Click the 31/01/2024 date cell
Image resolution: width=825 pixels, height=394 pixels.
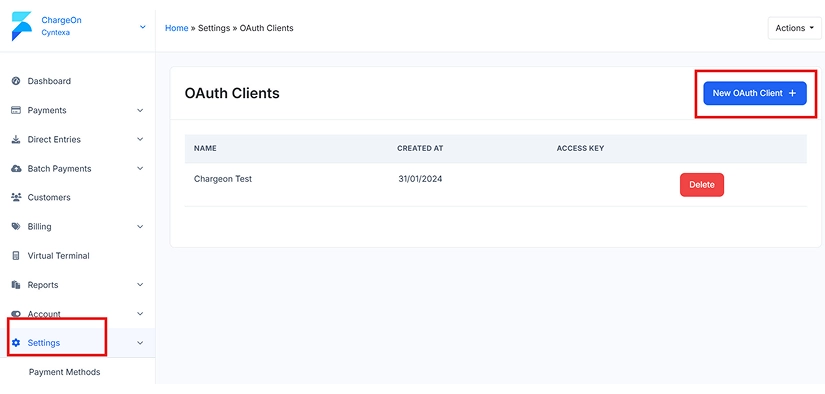click(420, 179)
